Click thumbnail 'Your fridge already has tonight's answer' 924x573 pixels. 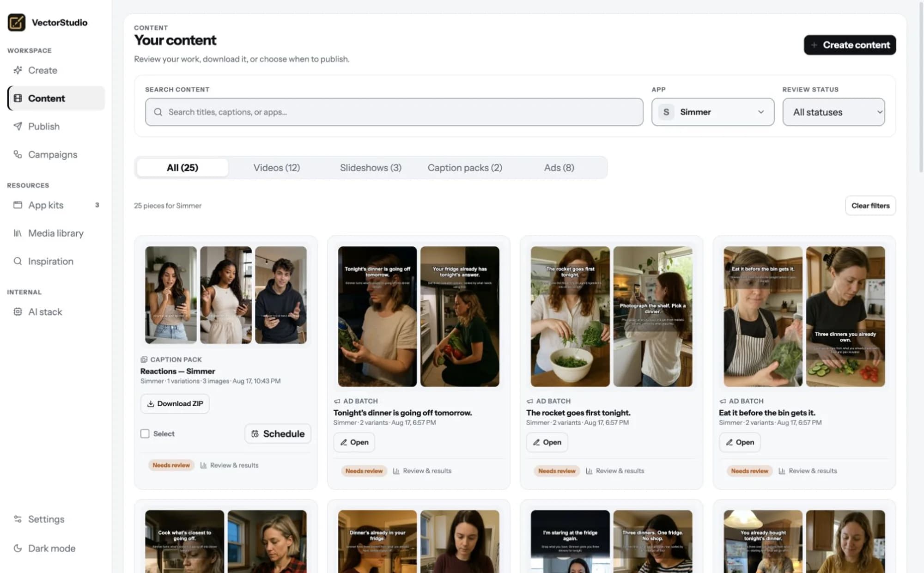(x=460, y=317)
